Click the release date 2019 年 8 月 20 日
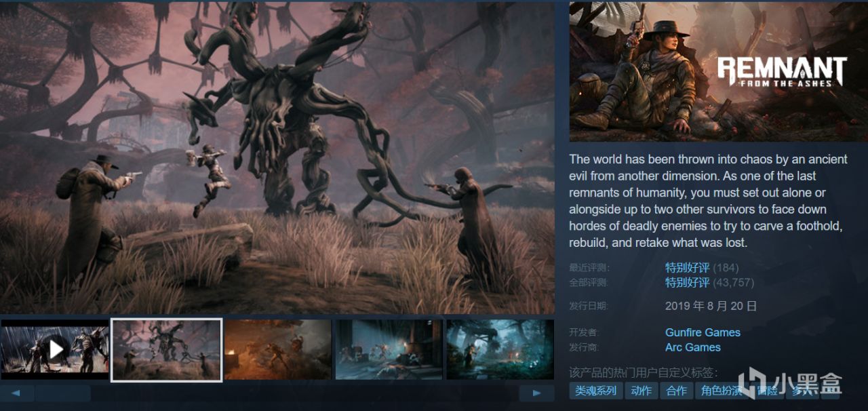868x411 pixels. (711, 306)
